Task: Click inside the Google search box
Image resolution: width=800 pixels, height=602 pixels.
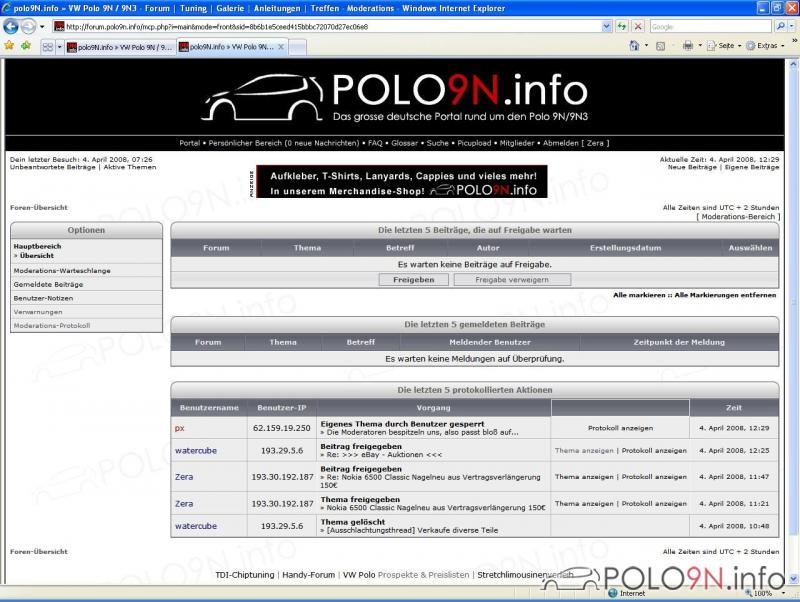Action: [705, 27]
